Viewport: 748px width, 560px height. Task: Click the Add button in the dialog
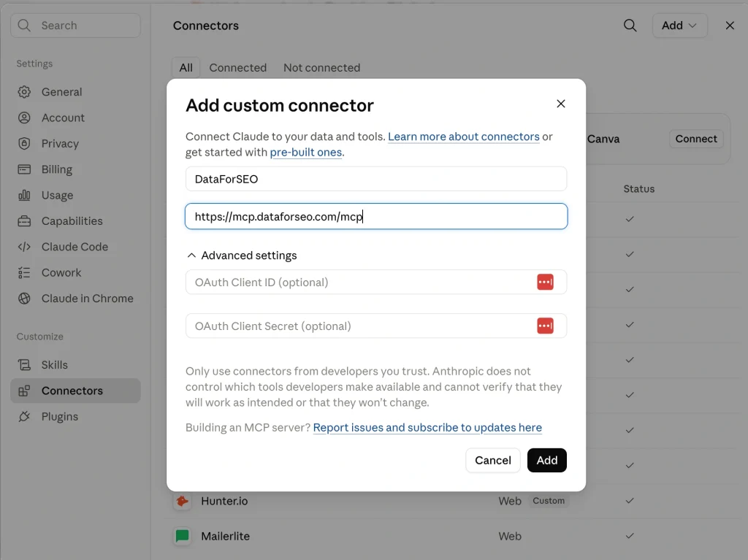click(546, 460)
